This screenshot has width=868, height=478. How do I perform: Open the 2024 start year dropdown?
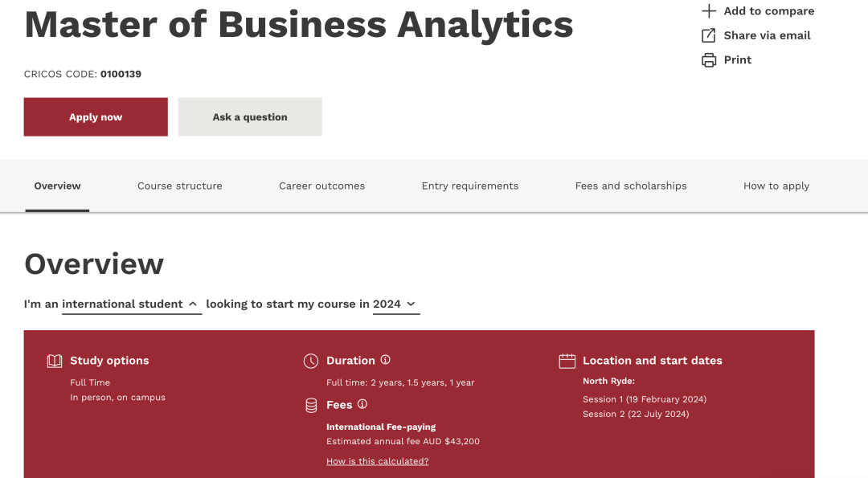395,304
